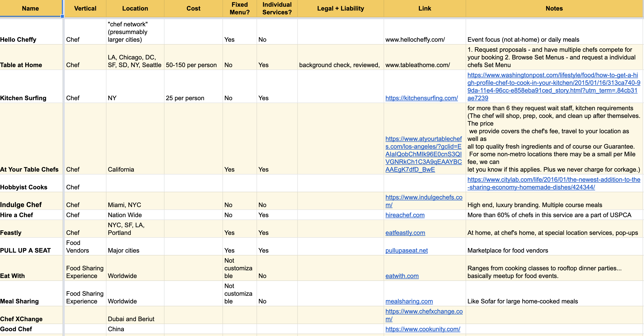Viewport: 644px width, 336px height.
Task: Select Meal Sharing's "Not customizable" cell
Action: point(240,294)
